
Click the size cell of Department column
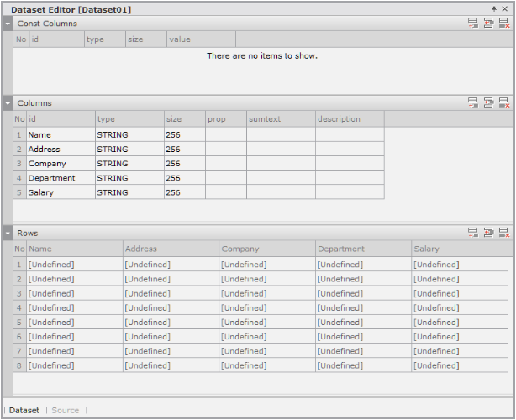[x=184, y=178]
